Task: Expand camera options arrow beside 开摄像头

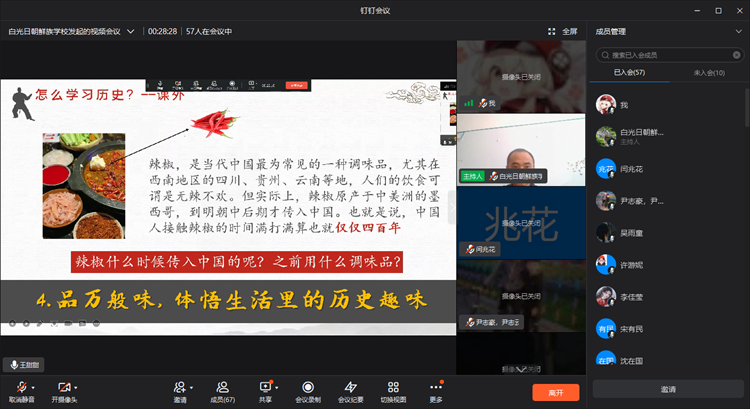Action: click(76, 386)
